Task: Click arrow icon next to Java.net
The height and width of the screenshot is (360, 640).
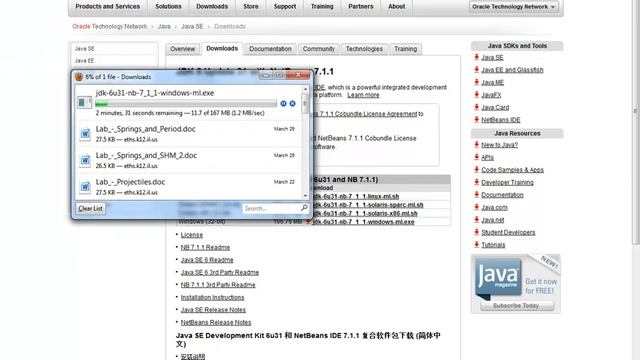Action: (476, 220)
